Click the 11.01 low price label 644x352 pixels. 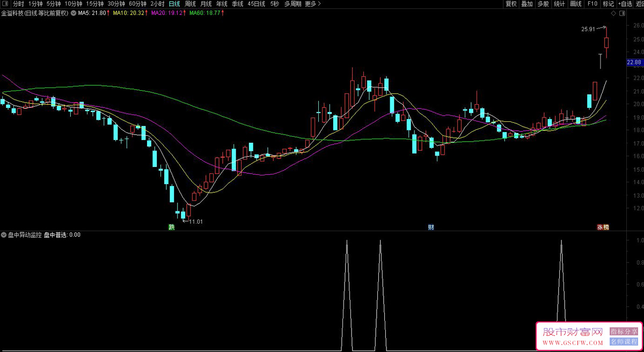[x=196, y=221]
